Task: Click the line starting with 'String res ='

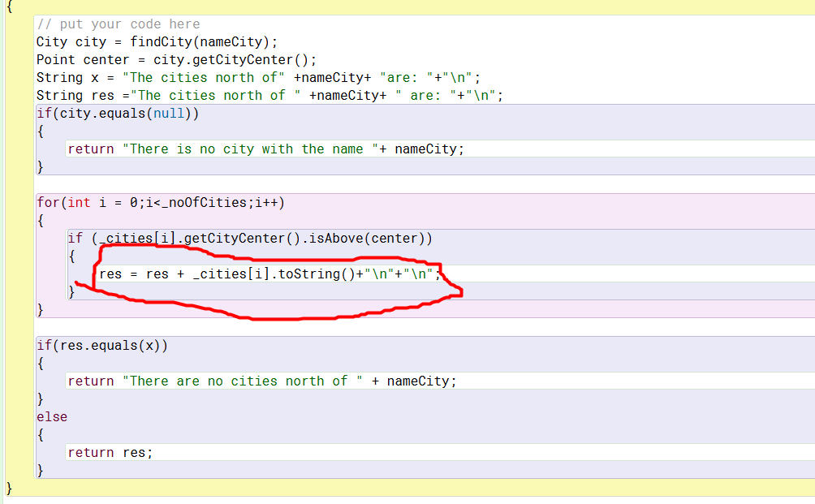Action: point(270,96)
